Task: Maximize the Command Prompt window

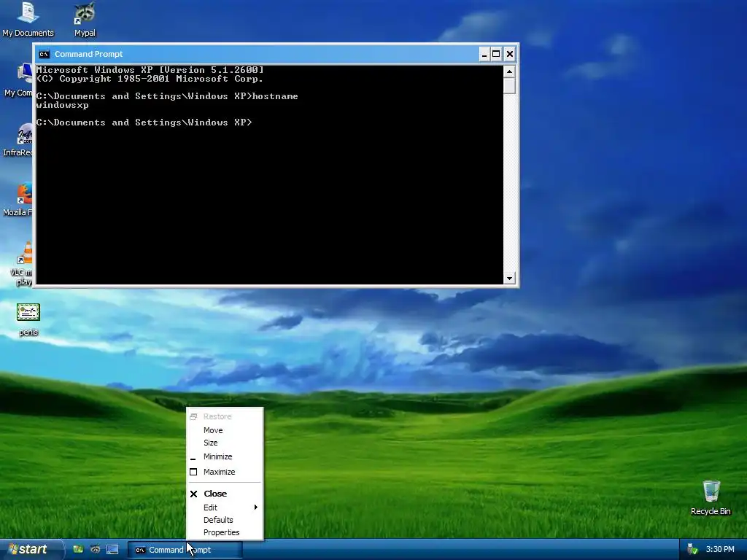Action: point(496,54)
